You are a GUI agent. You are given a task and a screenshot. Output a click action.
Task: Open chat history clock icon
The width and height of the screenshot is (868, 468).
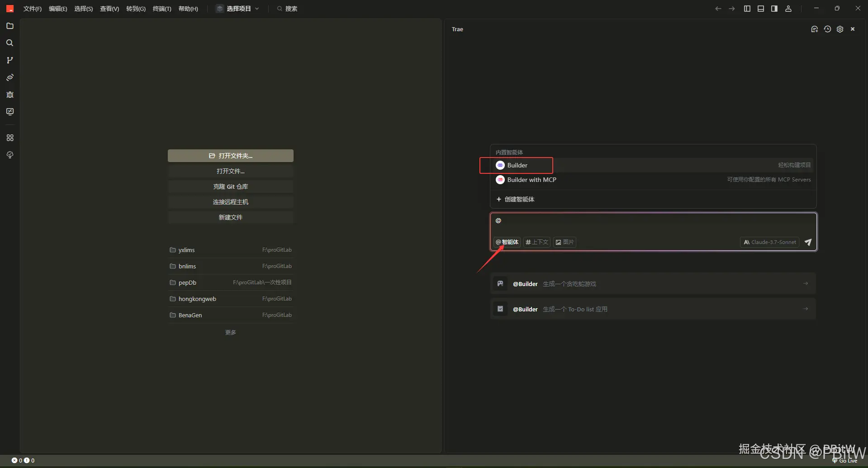pyautogui.click(x=827, y=29)
